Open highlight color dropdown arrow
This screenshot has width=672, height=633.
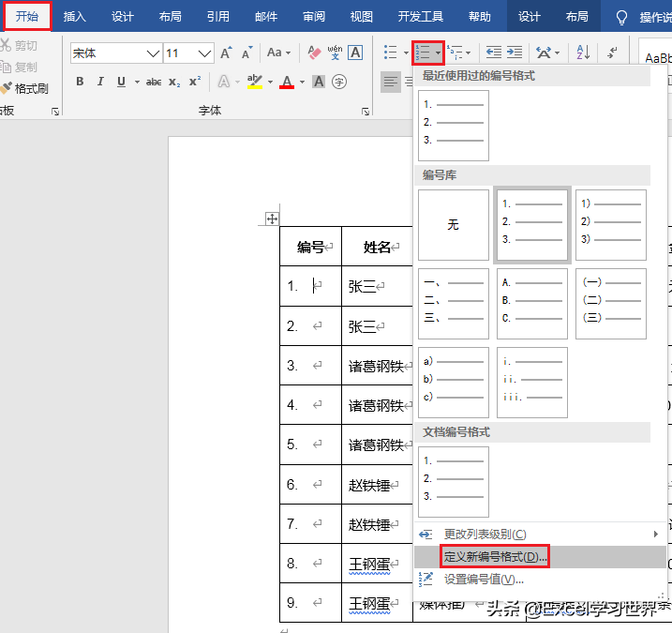(270, 82)
